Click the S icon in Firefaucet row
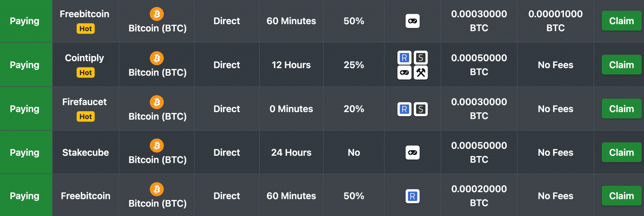 421,109
